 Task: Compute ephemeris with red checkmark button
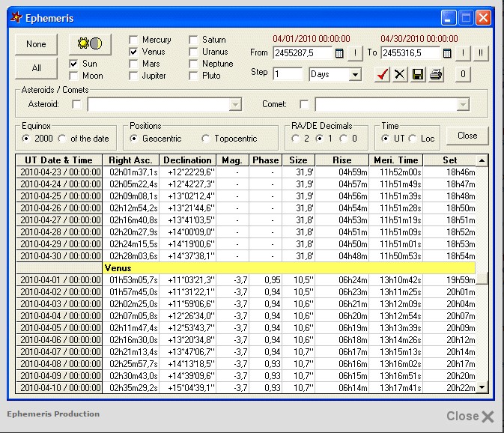click(382, 74)
